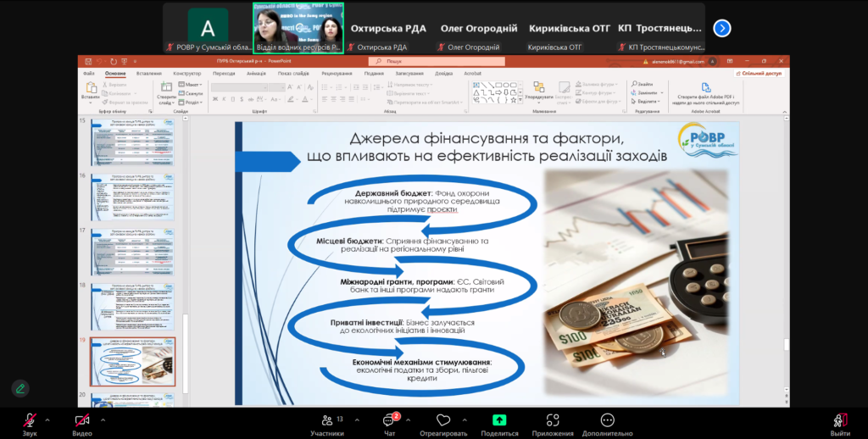Image resolution: width=868 pixels, height=439 pixels.
Task: Toggle bold formatting in the Шрифт group
Action: [x=215, y=100]
